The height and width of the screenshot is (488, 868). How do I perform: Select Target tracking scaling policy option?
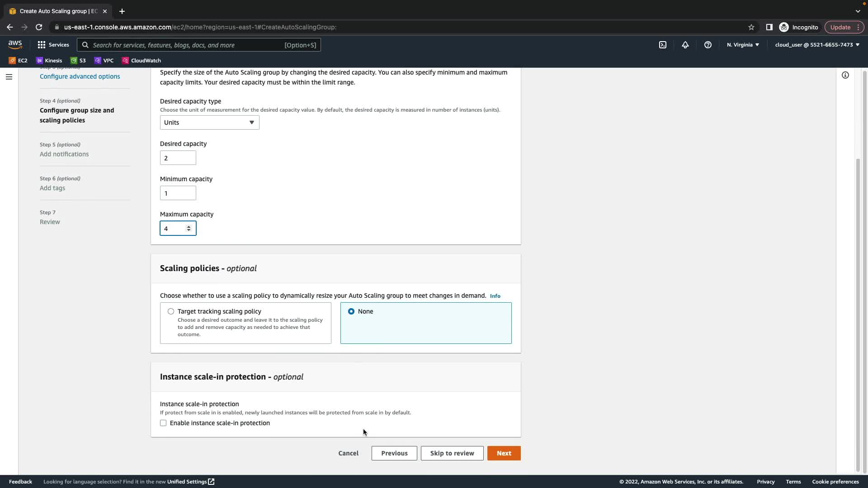point(171,311)
